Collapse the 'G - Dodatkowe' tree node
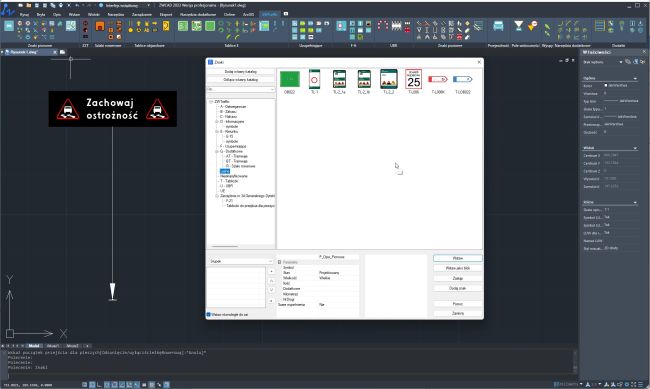Image resolution: width=650 pixels, height=389 pixels. pos(216,151)
